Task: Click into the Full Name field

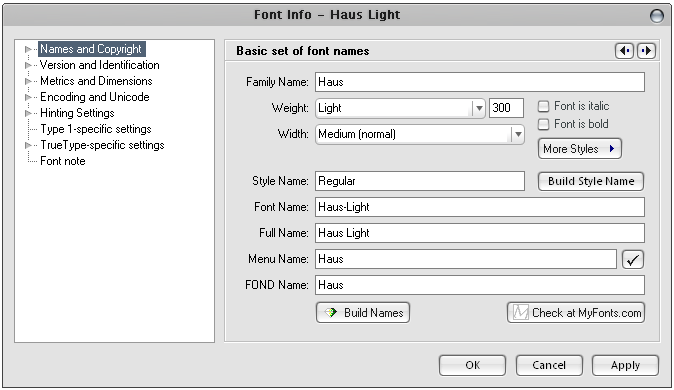Action: (480, 233)
